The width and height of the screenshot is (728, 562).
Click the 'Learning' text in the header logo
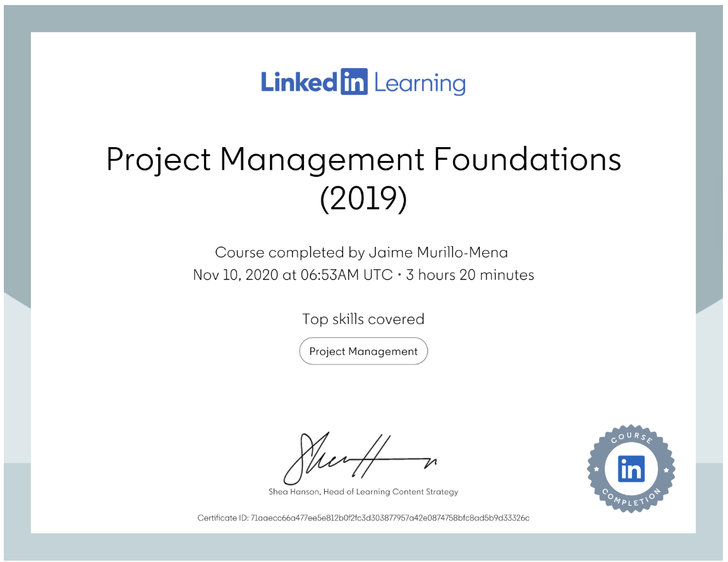(420, 82)
